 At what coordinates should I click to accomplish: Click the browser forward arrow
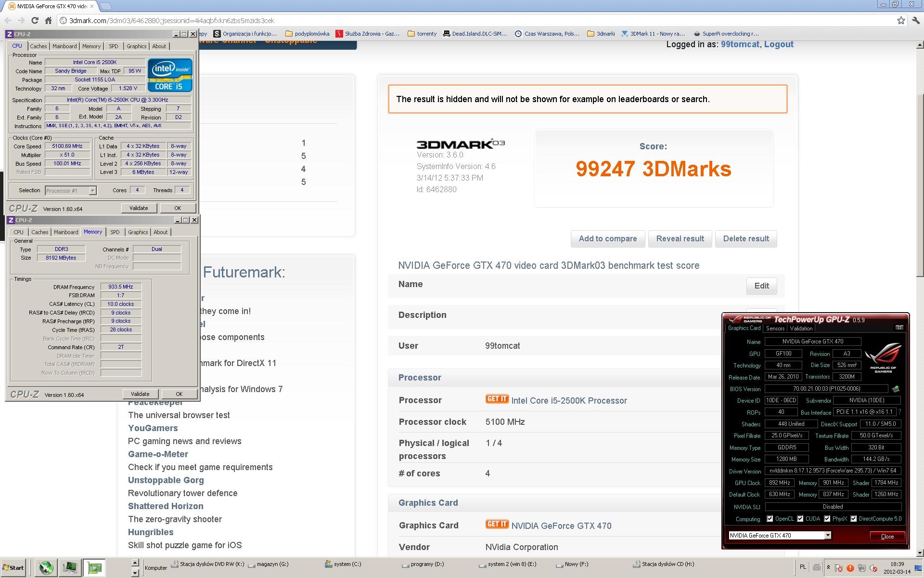[21, 20]
